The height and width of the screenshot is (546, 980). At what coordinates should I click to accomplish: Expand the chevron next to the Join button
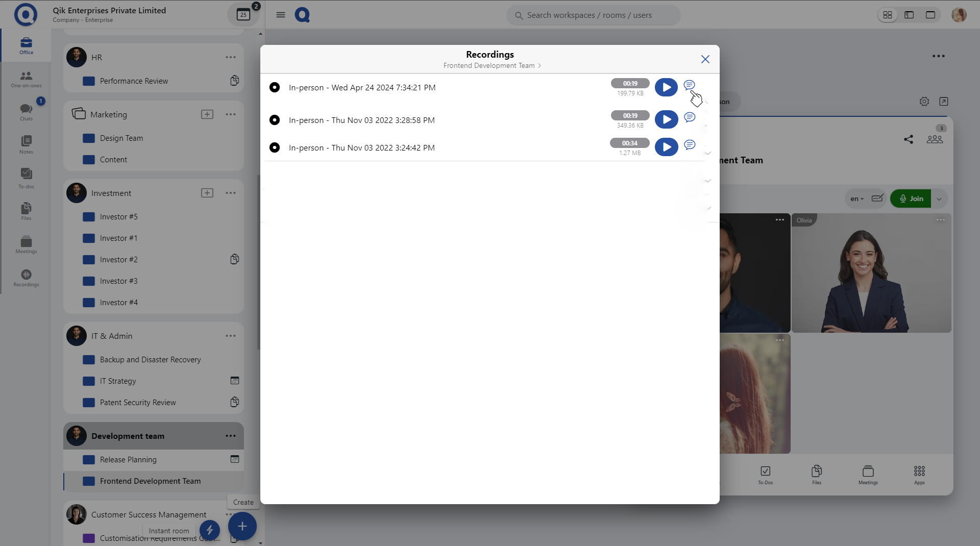click(939, 199)
